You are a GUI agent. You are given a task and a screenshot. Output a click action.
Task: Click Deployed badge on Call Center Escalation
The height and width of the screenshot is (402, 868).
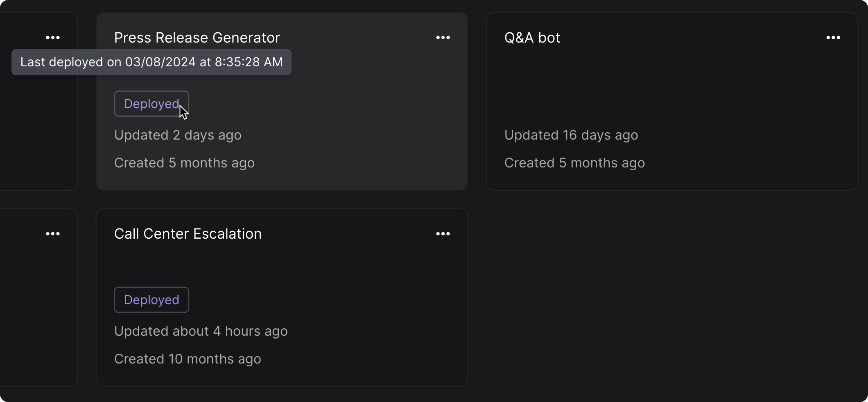click(x=151, y=300)
